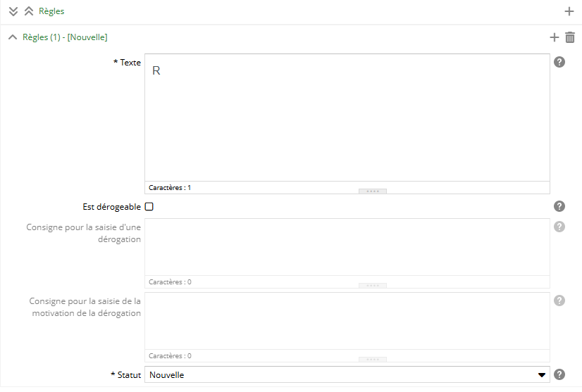Focus the Consigne pour la saisie d'une dérogation field
The height and width of the screenshot is (392, 582).
347,246
